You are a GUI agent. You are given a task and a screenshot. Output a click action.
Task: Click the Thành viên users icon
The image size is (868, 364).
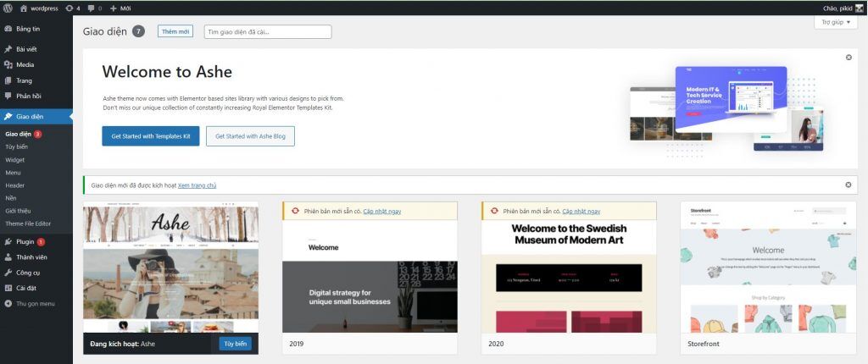(x=8, y=257)
